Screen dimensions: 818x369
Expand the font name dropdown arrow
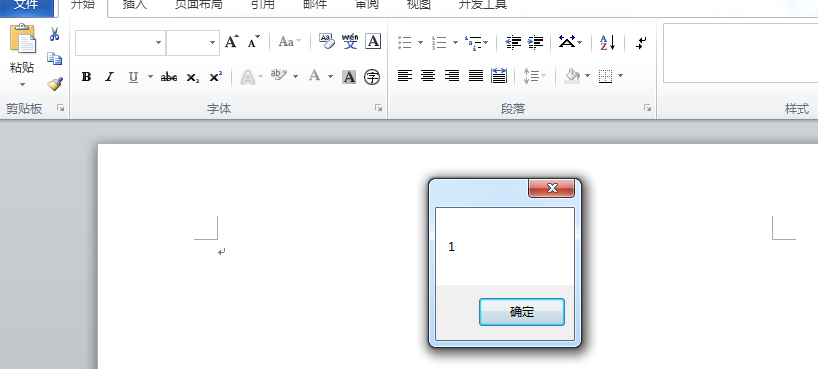click(x=159, y=43)
